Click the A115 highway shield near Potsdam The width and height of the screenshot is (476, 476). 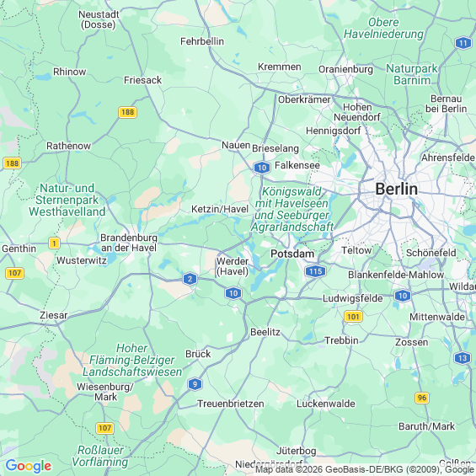315,271
